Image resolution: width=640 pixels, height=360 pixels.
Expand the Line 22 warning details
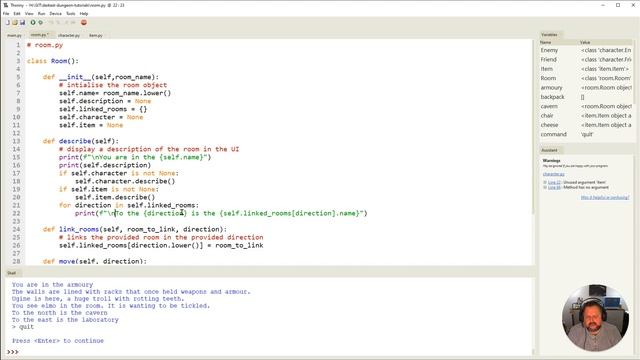pyautogui.click(x=544, y=182)
